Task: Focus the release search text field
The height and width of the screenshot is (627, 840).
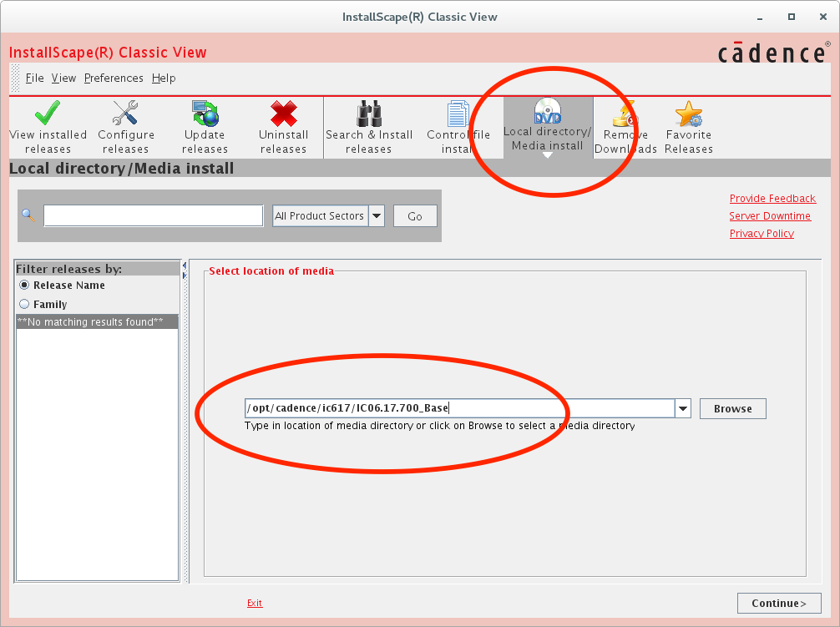Action: click(x=154, y=215)
